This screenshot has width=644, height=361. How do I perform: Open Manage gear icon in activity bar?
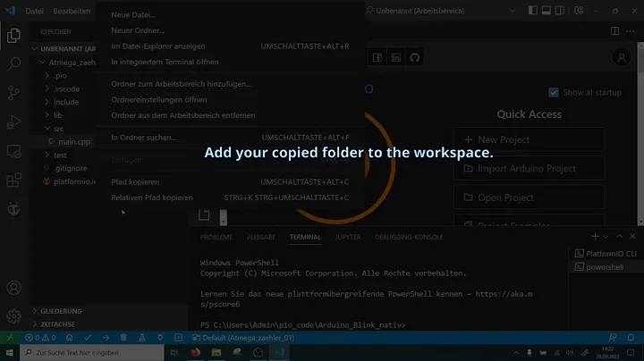(x=13, y=316)
